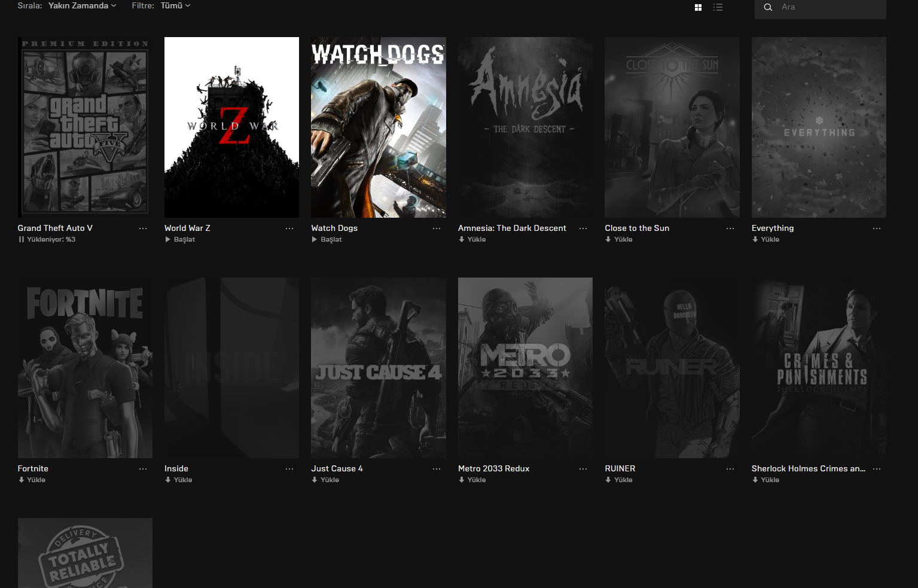
Task: Open three-dot menu for Metro 2033 Redux
Action: tap(583, 469)
